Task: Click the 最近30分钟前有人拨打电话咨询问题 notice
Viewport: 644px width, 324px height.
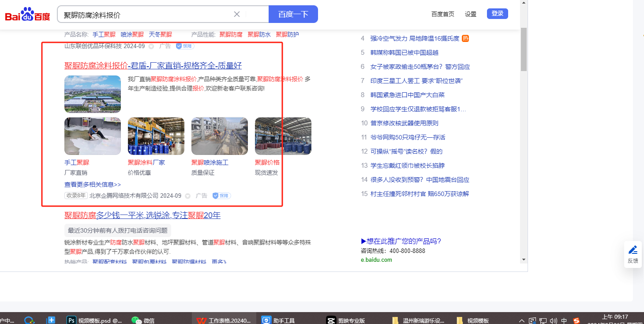Action: pyautogui.click(x=118, y=230)
